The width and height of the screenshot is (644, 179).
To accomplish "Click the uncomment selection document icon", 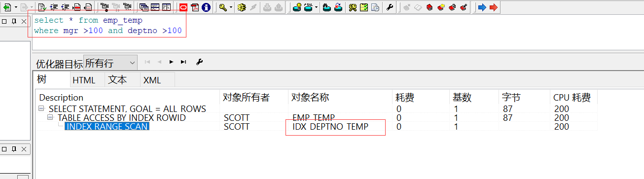I will pyautogui.click(x=88, y=7).
